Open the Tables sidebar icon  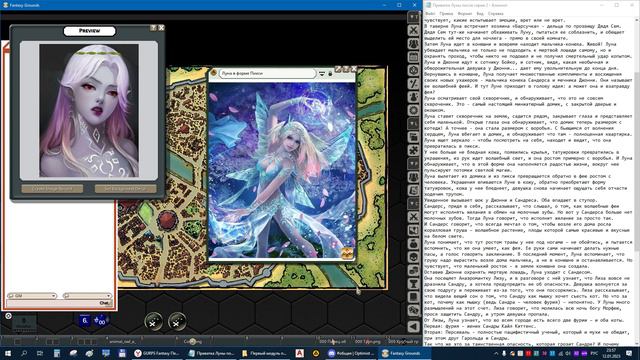coord(413,311)
